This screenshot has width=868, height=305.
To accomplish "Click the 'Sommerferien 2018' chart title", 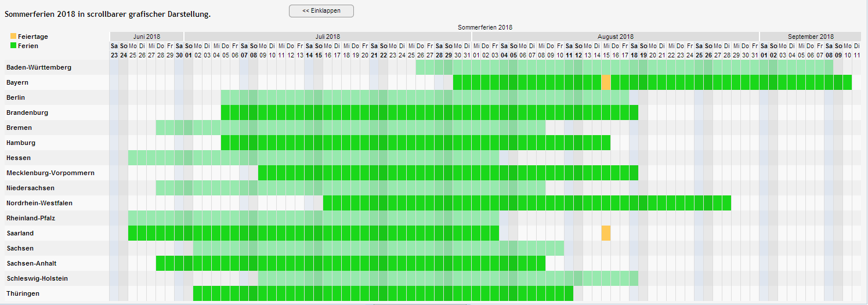I will [x=485, y=27].
